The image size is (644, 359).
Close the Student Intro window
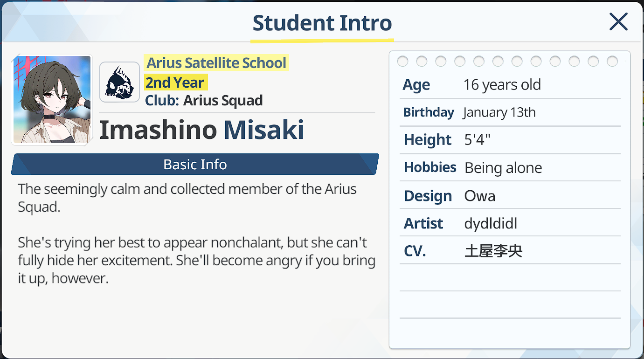[x=618, y=22]
